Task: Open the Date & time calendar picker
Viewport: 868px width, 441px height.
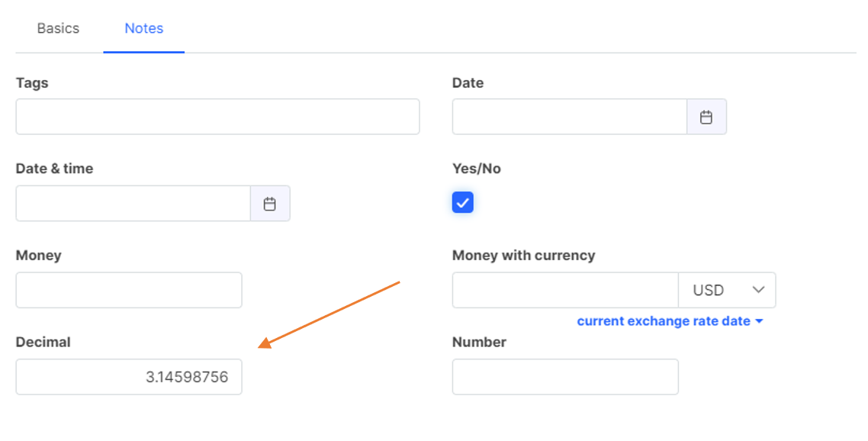Action: click(270, 204)
